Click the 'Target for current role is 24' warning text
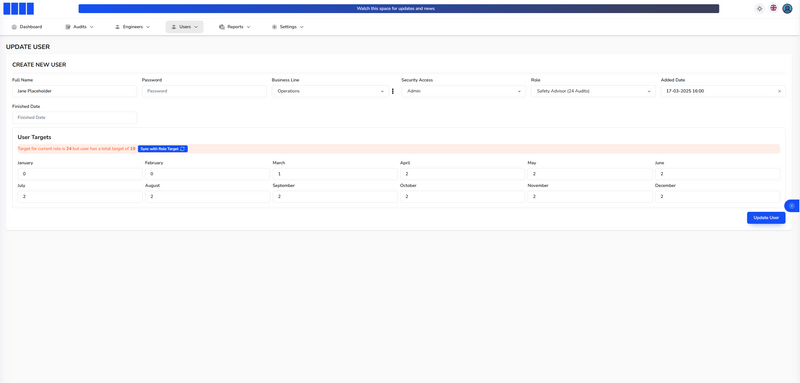Screen dimensions: 800x383 (77, 149)
